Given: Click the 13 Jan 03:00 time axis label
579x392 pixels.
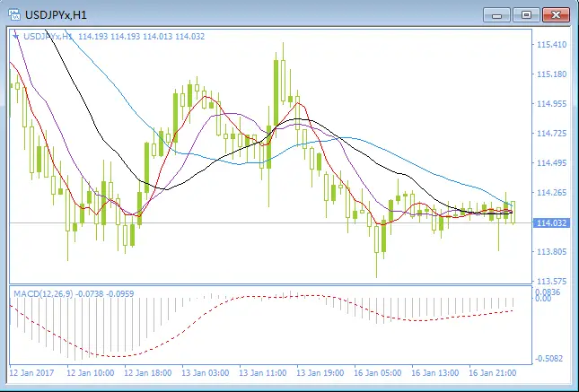Looking at the screenshot, I should click(x=206, y=373).
